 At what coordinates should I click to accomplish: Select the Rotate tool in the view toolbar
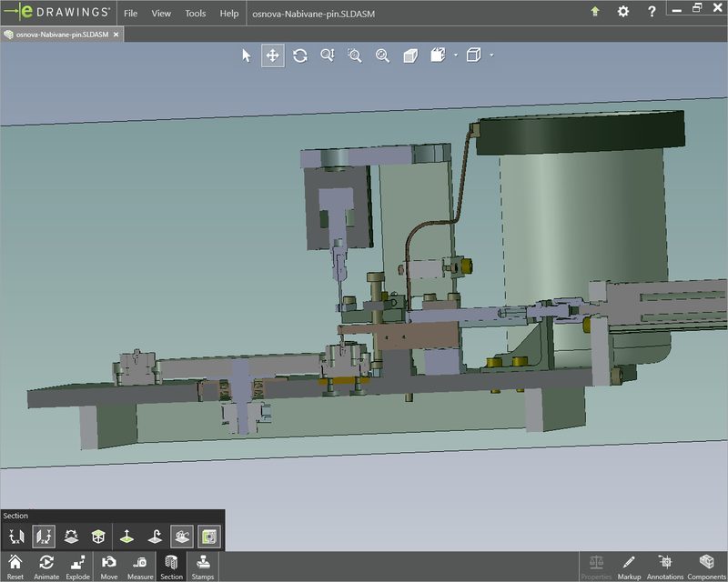[x=300, y=55]
